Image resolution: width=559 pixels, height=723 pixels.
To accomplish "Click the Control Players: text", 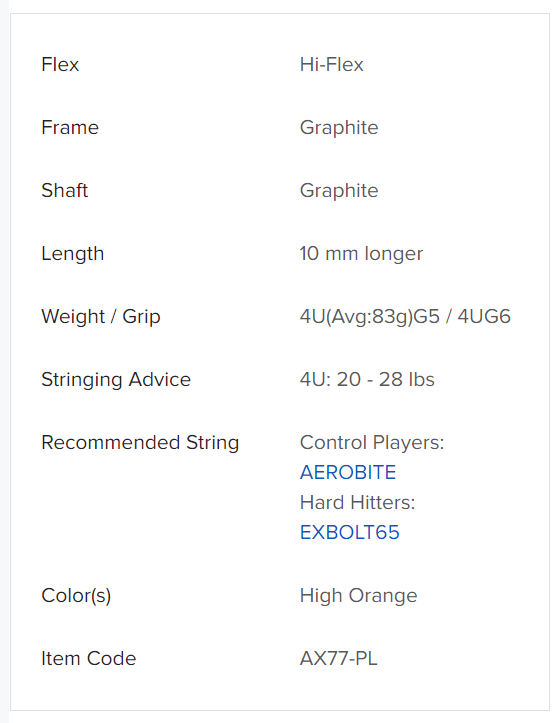I will pyautogui.click(x=372, y=443).
